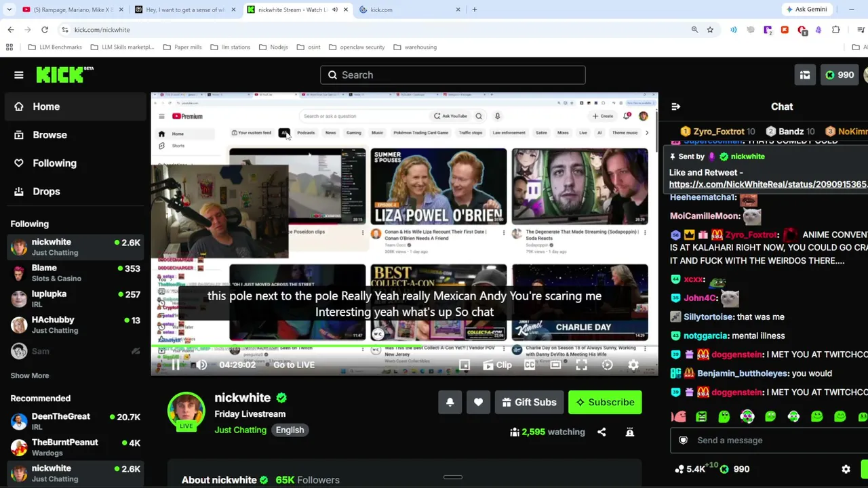Open the browser apps grid shortcut
Image resolution: width=868 pixels, height=488 pixels.
pyautogui.click(x=9, y=47)
